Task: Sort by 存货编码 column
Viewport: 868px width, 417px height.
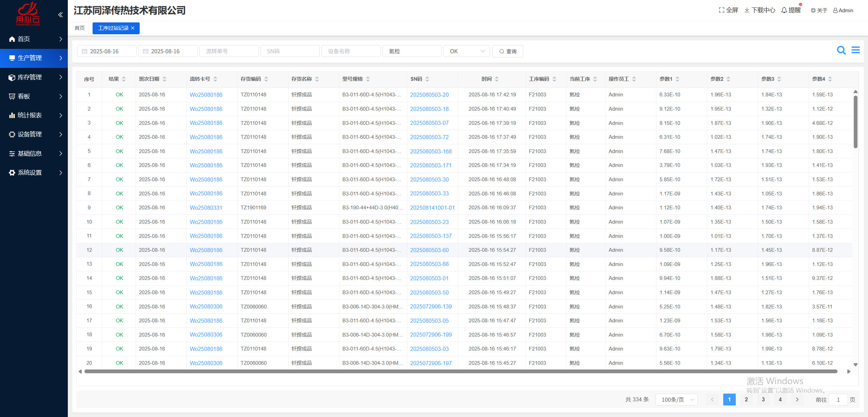Action: coord(266,79)
